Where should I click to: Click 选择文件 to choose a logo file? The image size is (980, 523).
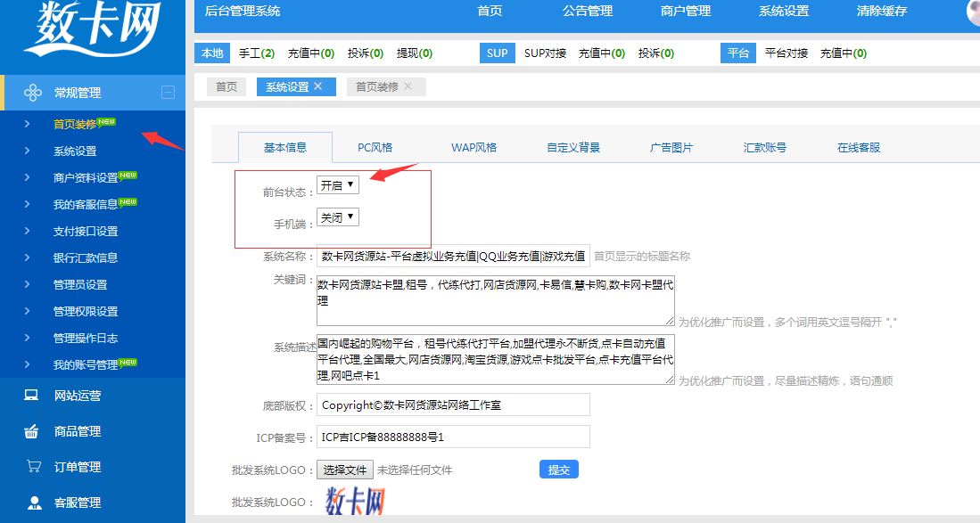(x=345, y=469)
